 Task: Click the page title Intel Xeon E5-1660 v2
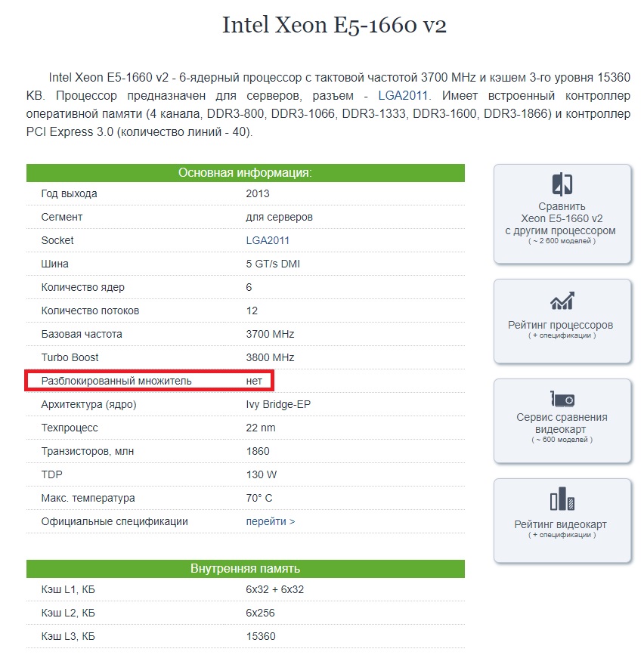click(x=334, y=25)
